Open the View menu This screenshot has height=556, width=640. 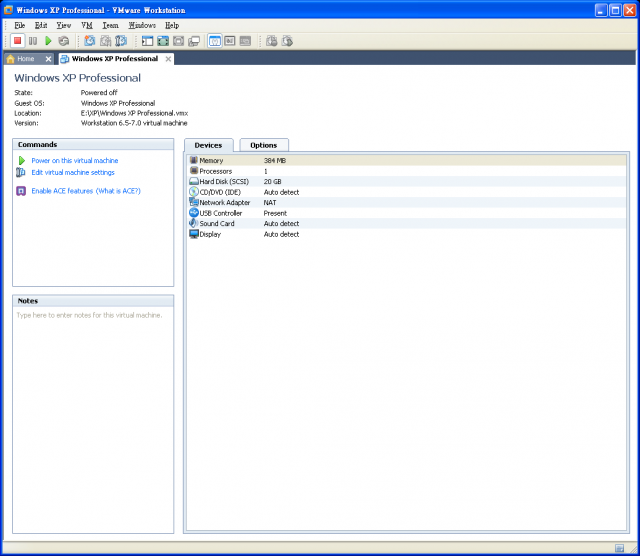[x=64, y=25]
